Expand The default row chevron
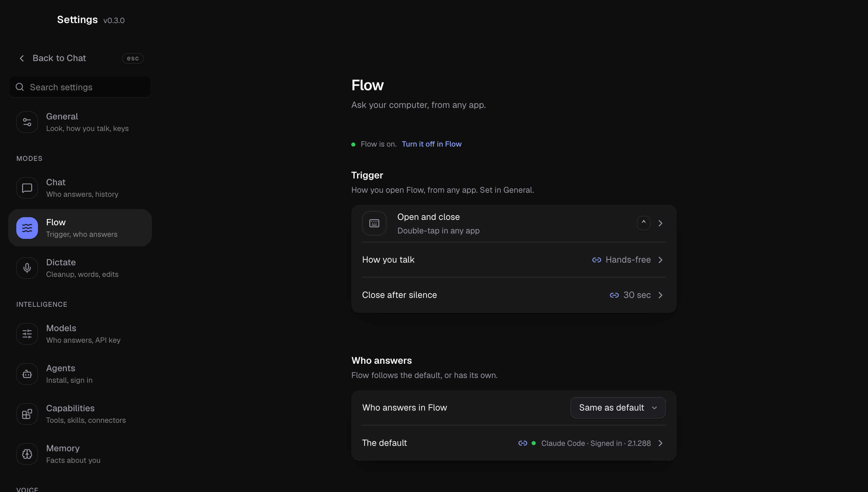Screen dimensions: 868x492 click(x=660, y=443)
